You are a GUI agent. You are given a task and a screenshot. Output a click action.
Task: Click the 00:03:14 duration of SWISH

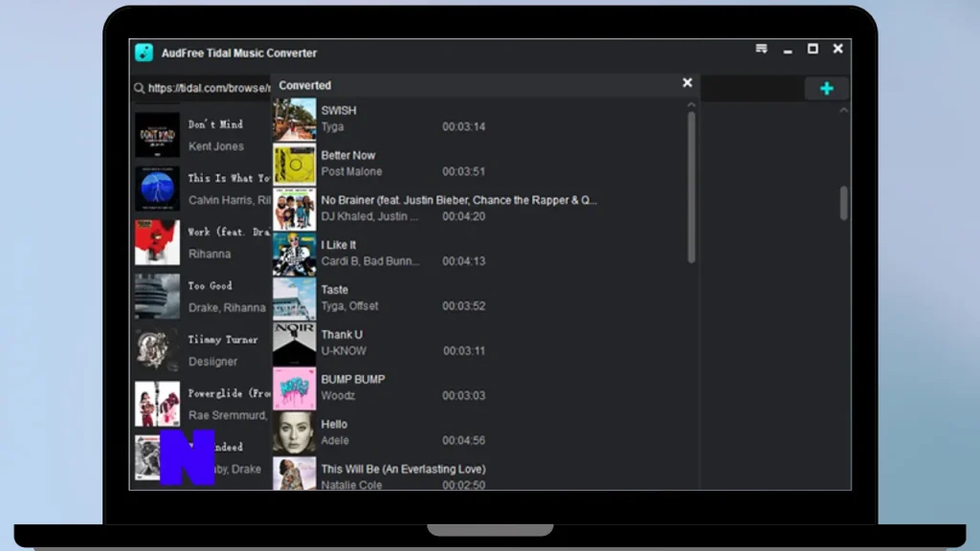pos(464,127)
